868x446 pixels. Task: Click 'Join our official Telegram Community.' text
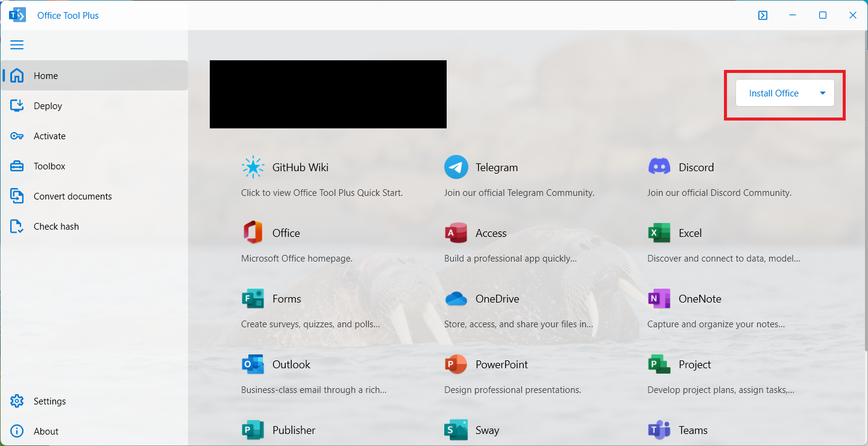pos(520,193)
